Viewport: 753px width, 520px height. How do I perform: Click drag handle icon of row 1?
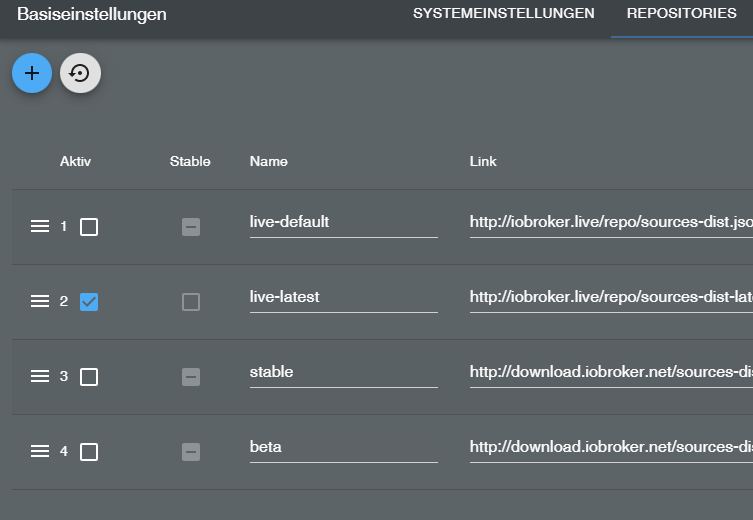(x=40, y=227)
